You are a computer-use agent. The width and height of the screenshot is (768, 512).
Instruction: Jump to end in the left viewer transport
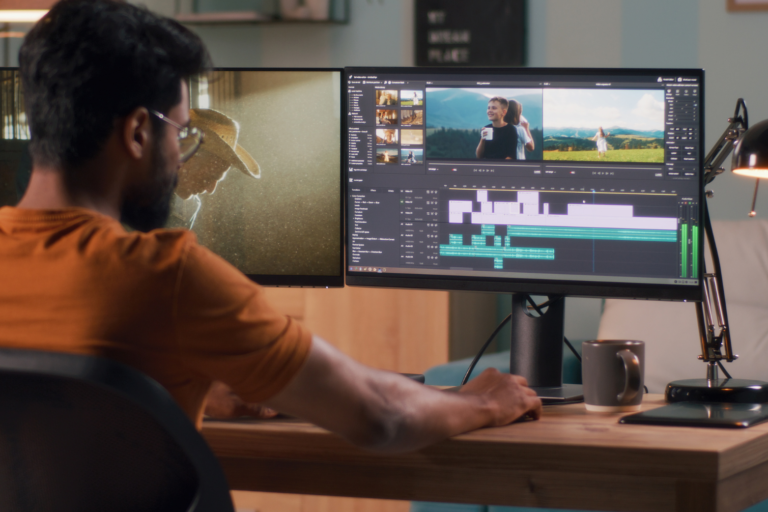492,171
